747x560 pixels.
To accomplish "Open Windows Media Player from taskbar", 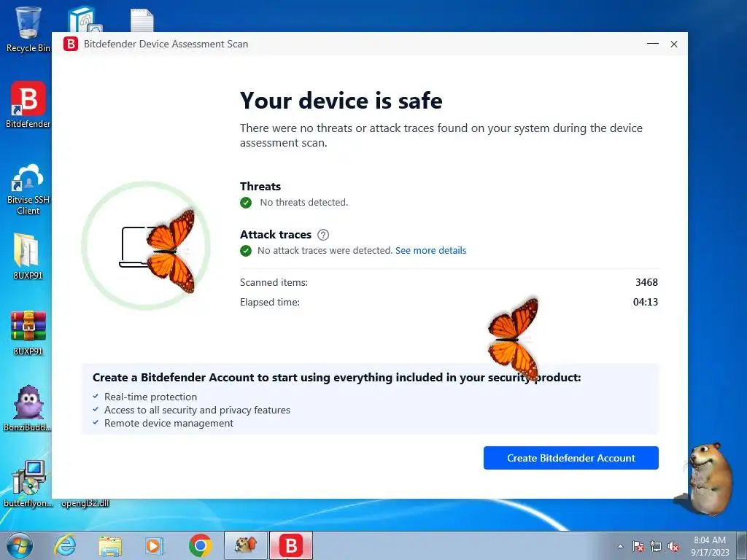I will click(x=155, y=545).
